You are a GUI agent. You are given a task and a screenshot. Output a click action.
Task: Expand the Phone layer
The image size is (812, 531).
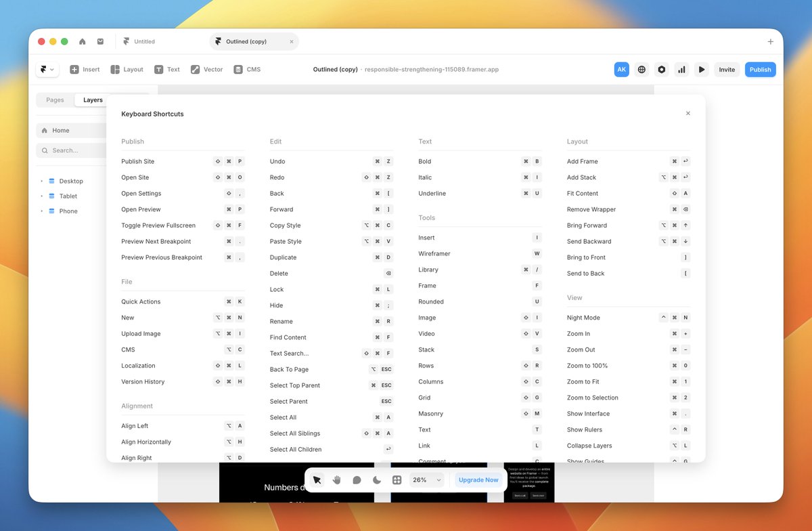[x=42, y=211]
